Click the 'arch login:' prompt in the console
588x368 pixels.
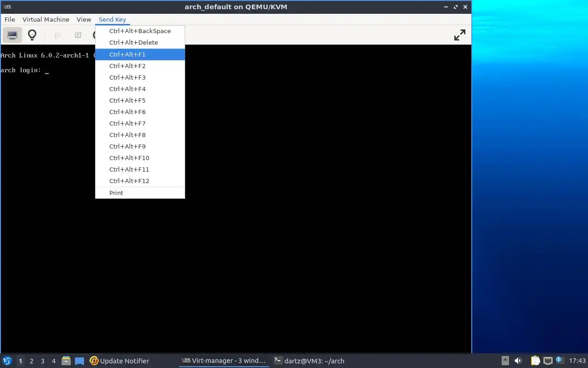point(21,70)
